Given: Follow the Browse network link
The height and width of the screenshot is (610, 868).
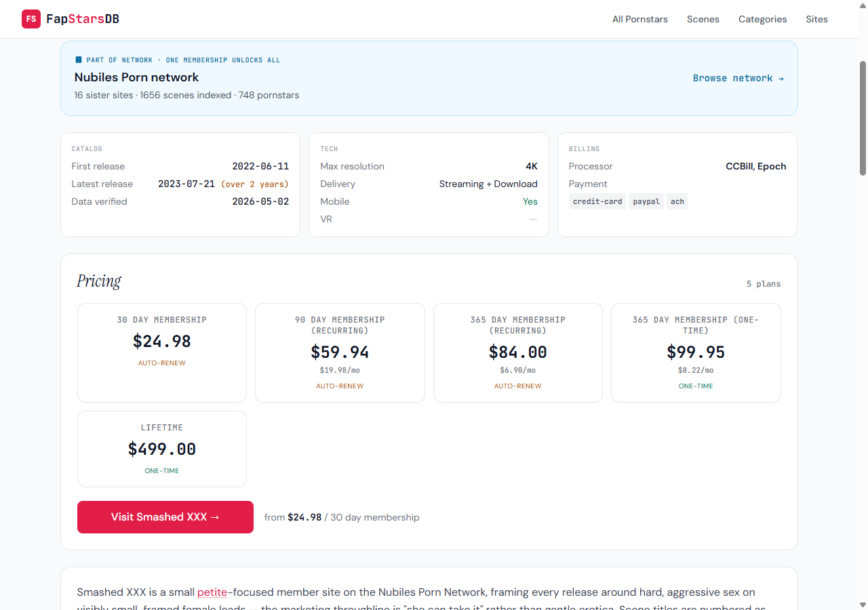Looking at the screenshot, I should [738, 78].
